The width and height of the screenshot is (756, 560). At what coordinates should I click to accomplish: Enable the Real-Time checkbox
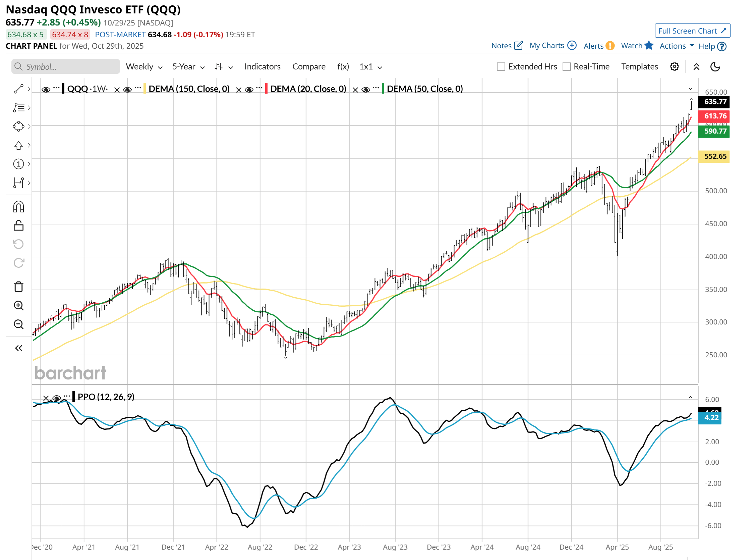click(566, 66)
